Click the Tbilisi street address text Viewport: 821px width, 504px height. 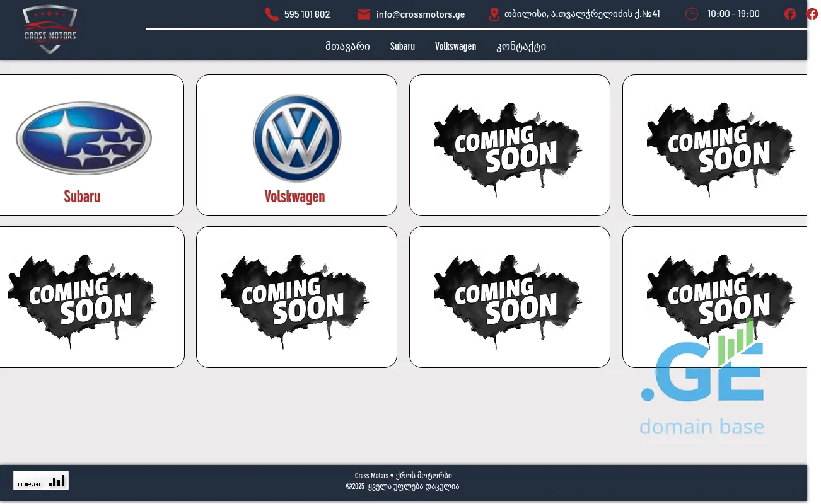[582, 14]
